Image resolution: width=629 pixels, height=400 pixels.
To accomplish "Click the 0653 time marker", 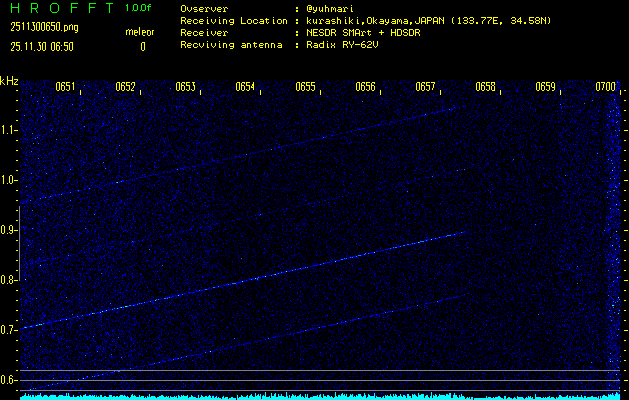I will [x=185, y=87].
